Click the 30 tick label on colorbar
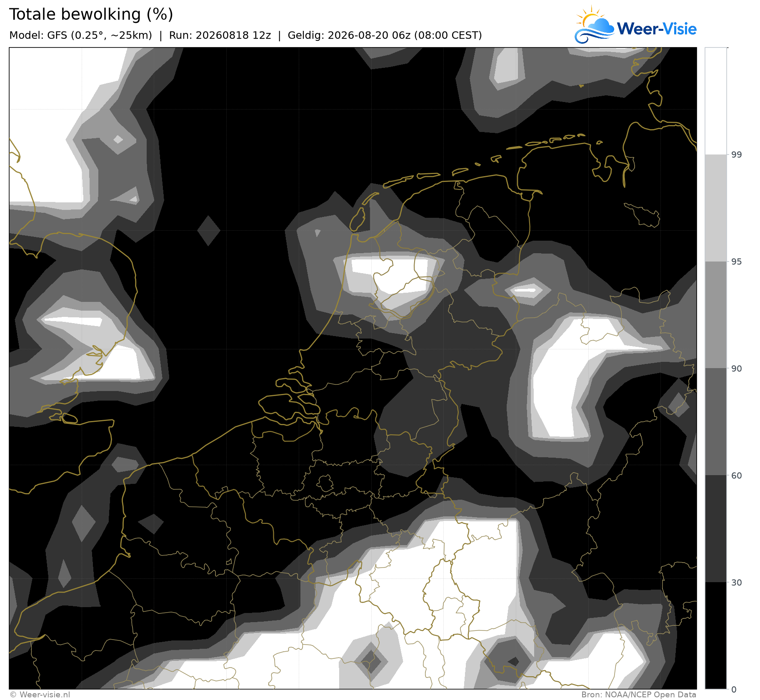Image resolution: width=760 pixels, height=700 pixels. click(736, 582)
